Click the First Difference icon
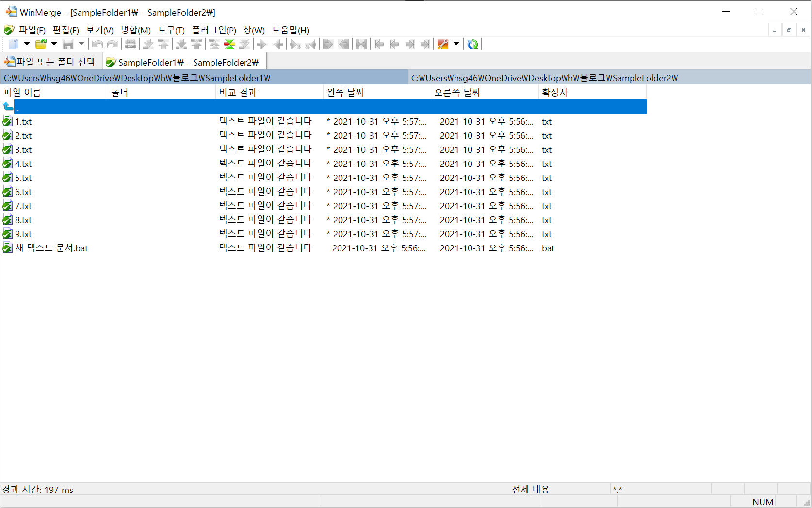The width and height of the screenshot is (812, 508). [x=214, y=44]
